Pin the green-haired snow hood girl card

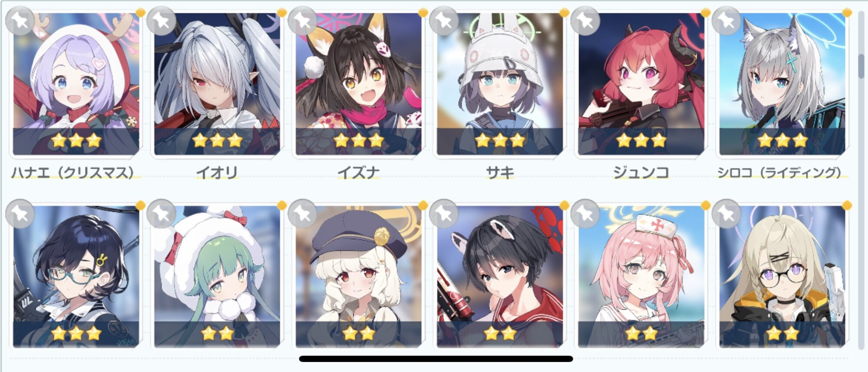click(x=161, y=213)
